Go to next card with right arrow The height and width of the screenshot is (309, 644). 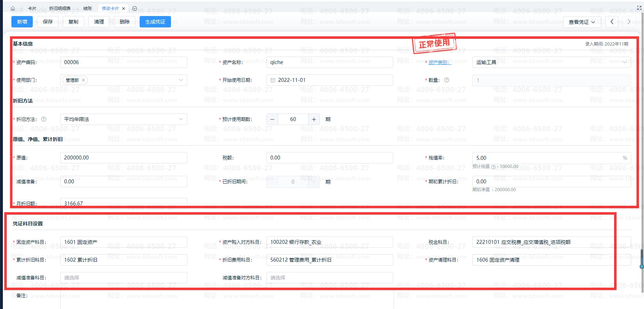[629, 22]
